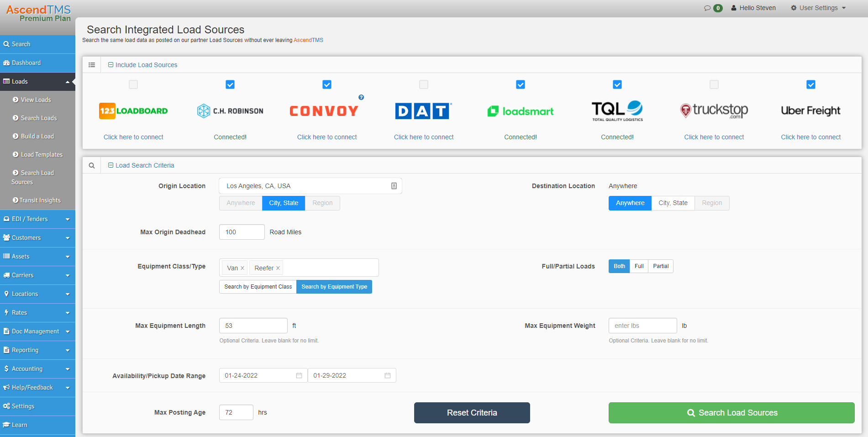Image resolution: width=868 pixels, height=437 pixels.
Task: Open Build a Load in the sidebar
Action: pyautogui.click(x=37, y=137)
